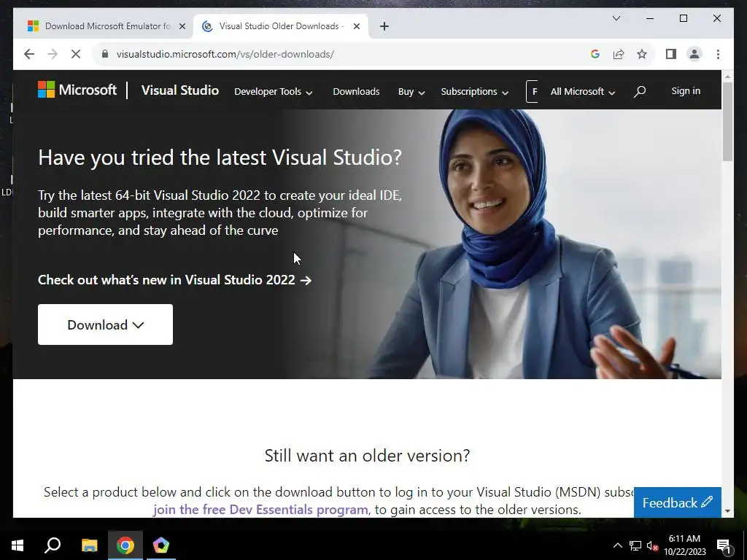The image size is (747, 560).
Task: Open a new browser tab
Action: (x=384, y=26)
